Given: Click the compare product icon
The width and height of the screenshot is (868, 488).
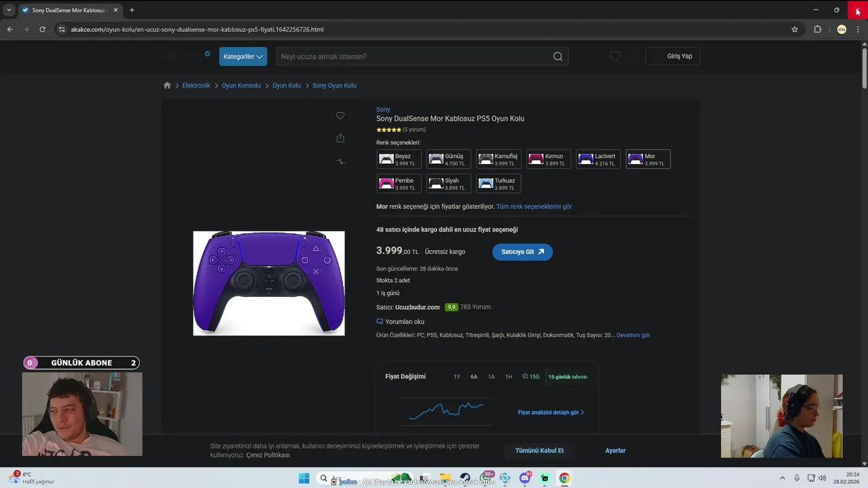Looking at the screenshot, I should (340, 161).
